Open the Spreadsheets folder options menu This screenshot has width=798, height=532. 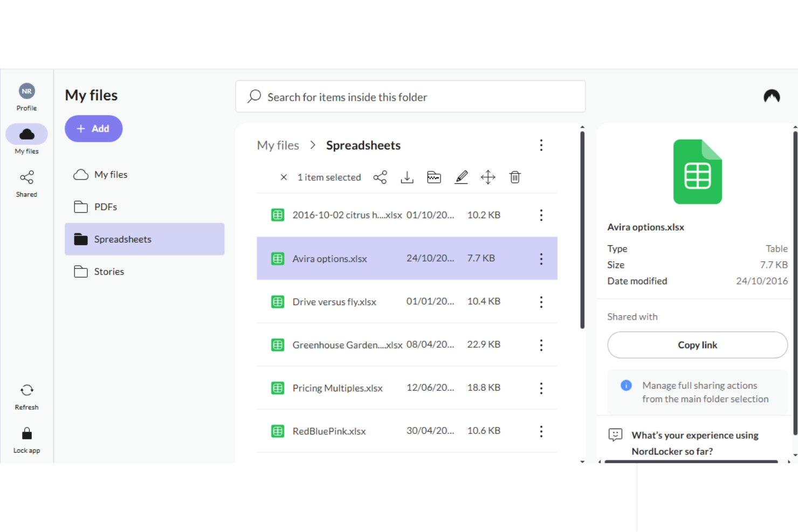(541, 145)
